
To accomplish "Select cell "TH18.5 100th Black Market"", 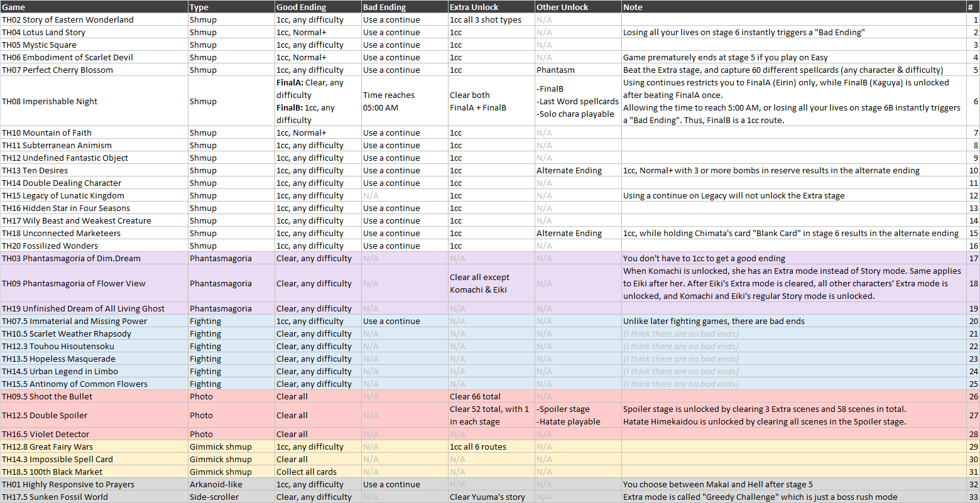I will pos(94,472).
